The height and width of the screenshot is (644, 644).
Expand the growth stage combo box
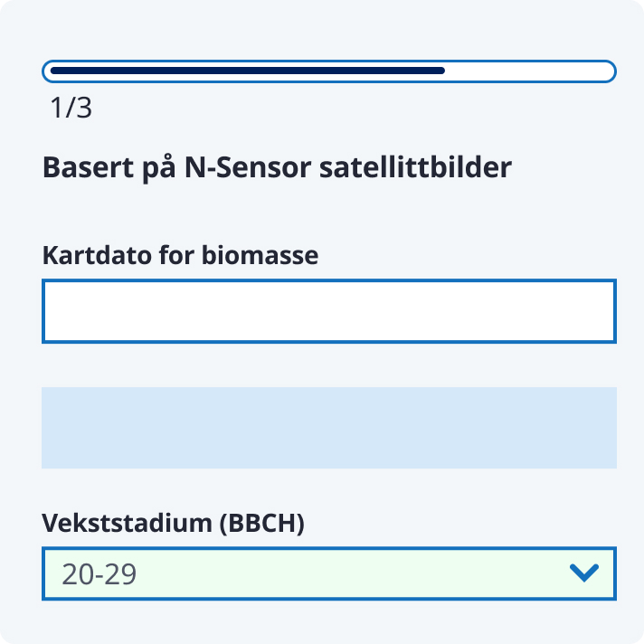coord(328,573)
